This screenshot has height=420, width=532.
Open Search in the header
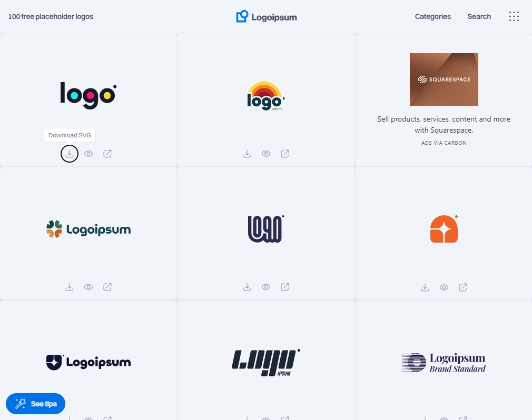pos(479,16)
